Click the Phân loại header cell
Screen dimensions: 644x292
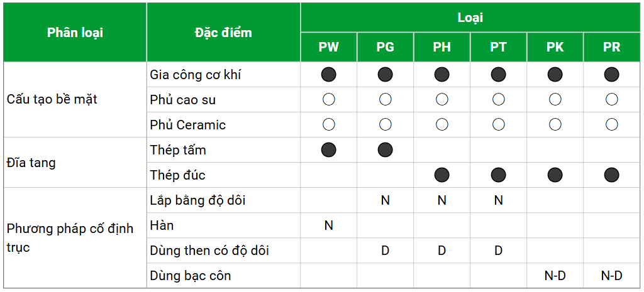click(75, 33)
